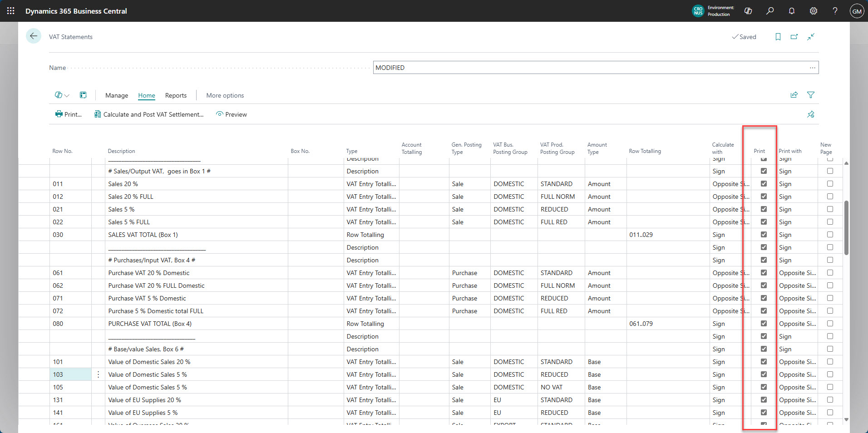
Task: Bookmark this VAT Statements page
Action: [778, 37]
